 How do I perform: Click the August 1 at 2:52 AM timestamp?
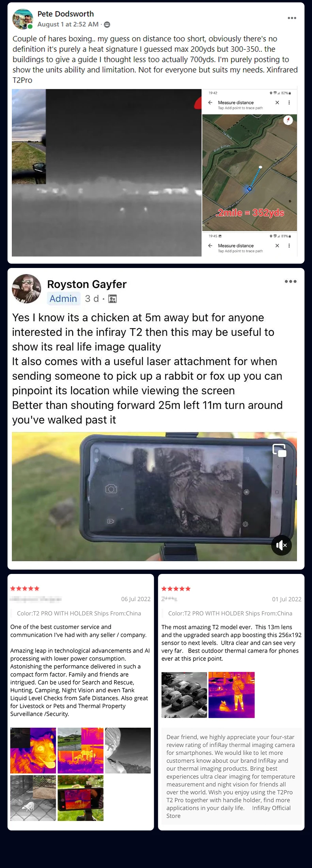[x=68, y=24]
